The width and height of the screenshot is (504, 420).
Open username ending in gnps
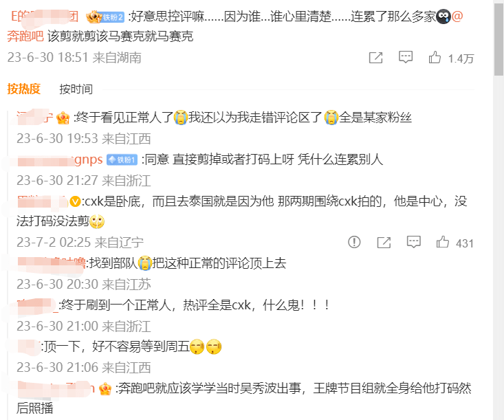tap(60, 159)
